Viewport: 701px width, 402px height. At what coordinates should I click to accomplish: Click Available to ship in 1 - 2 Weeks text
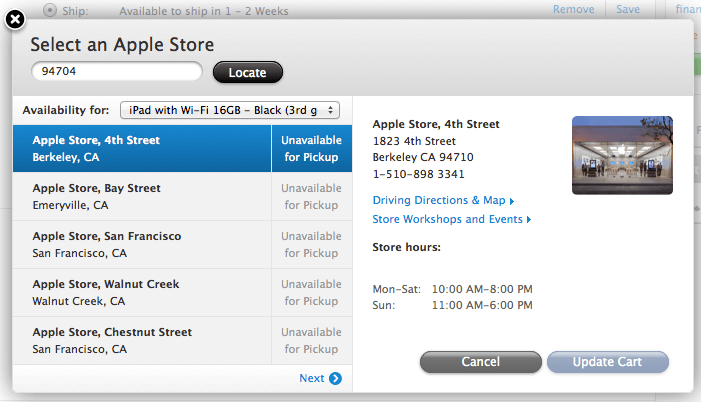pyautogui.click(x=203, y=11)
